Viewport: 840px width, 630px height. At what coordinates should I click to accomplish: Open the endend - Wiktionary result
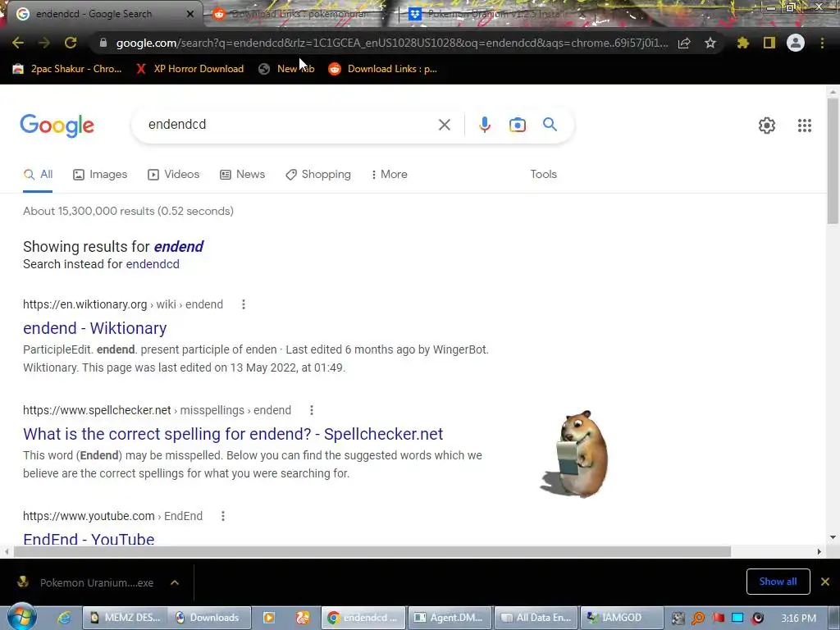[95, 328]
